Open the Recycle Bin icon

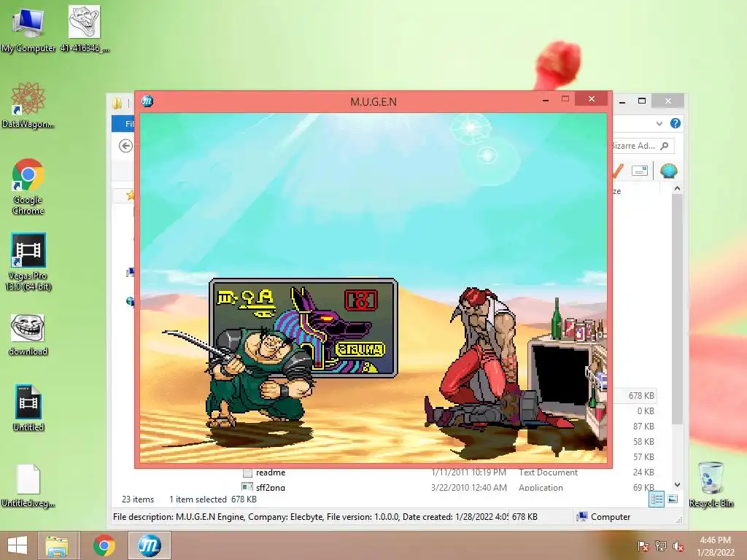click(711, 484)
